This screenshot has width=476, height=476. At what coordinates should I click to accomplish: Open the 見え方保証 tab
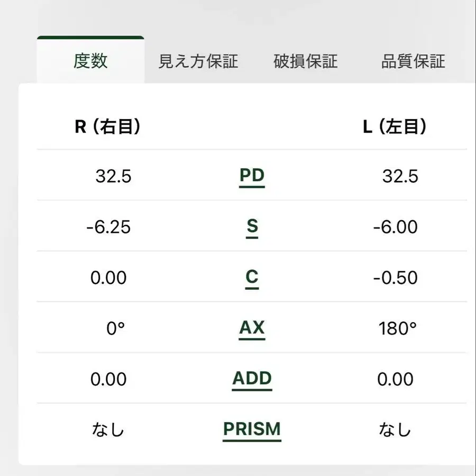(x=198, y=61)
